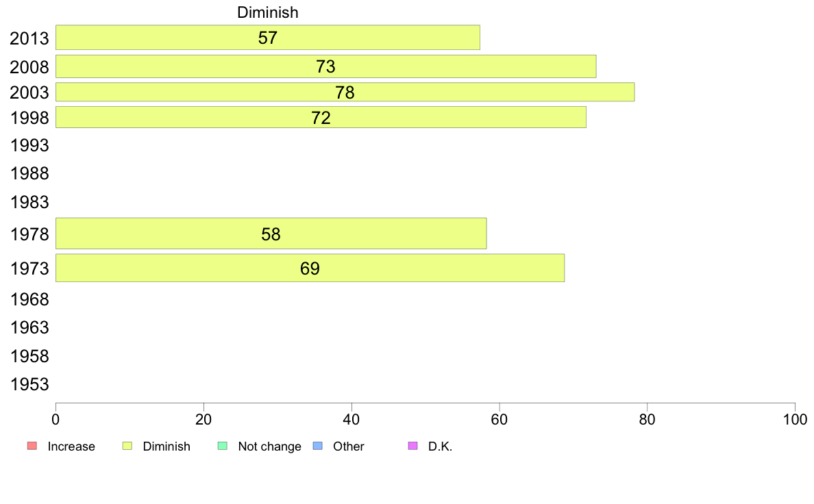Click the D.K. legend label
The image size is (814, 504).
tap(440, 446)
